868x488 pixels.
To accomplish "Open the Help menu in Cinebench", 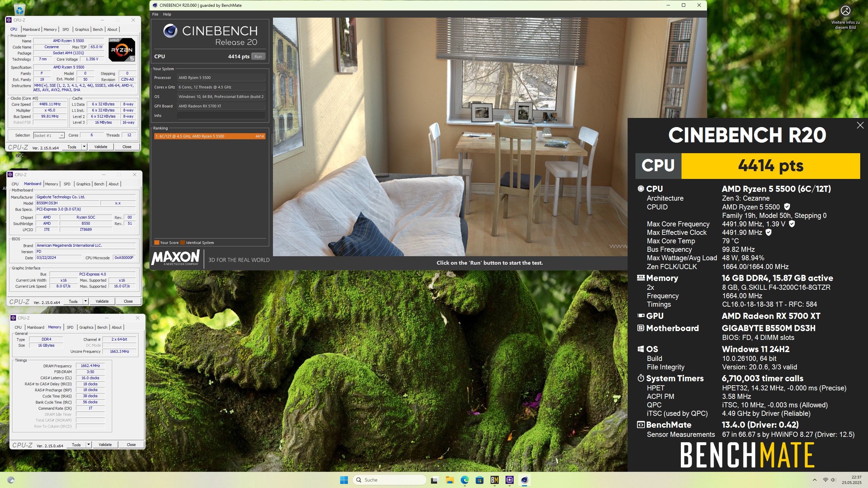I will pos(167,14).
